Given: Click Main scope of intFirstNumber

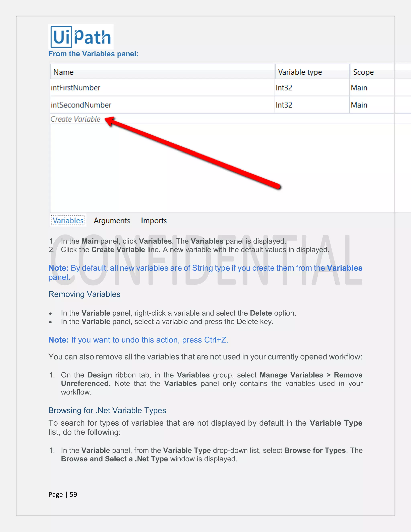Looking at the screenshot, I should [359, 88].
